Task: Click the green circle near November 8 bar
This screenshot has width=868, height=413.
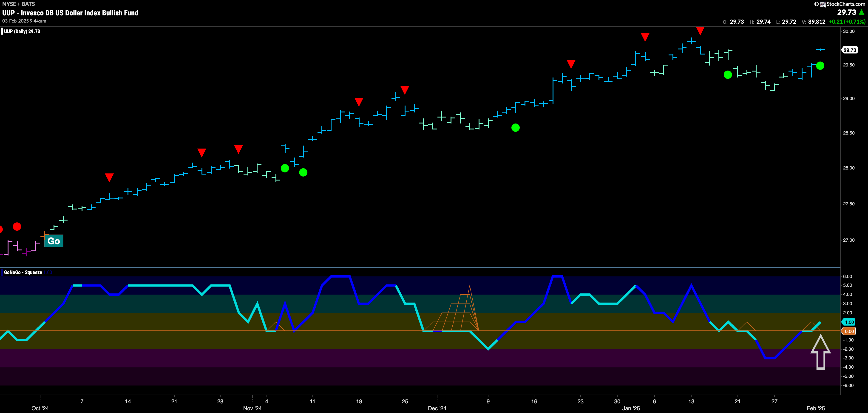Action: [x=303, y=173]
